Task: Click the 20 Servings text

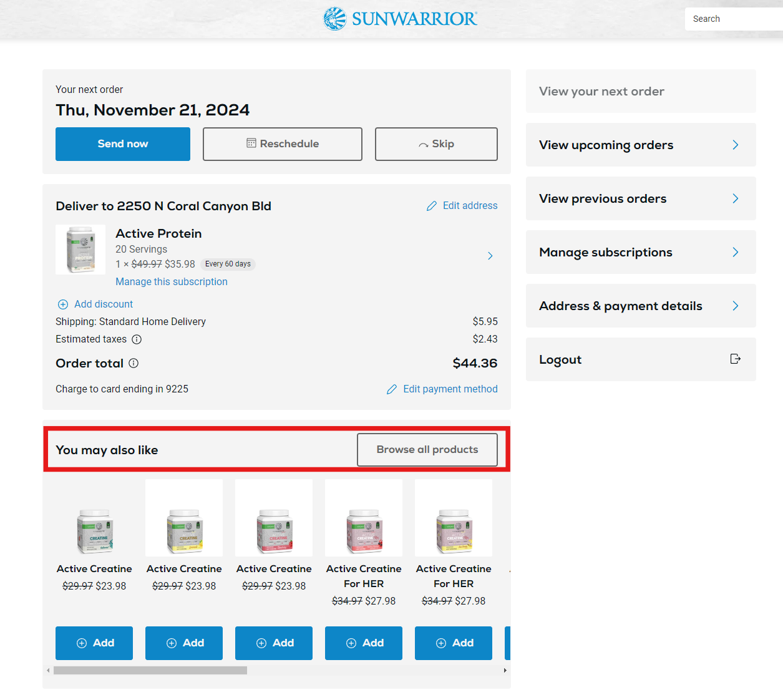Action: point(141,250)
